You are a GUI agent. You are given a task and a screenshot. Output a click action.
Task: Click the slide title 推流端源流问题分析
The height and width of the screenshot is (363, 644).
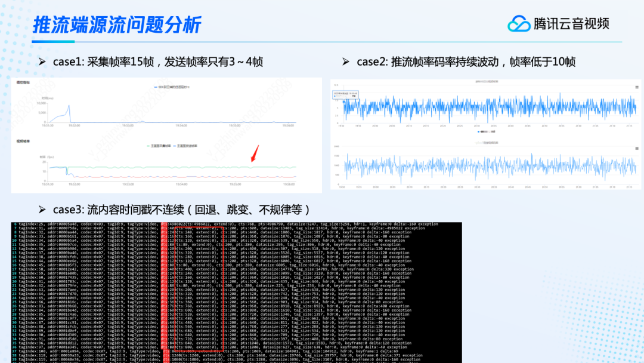coord(116,25)
